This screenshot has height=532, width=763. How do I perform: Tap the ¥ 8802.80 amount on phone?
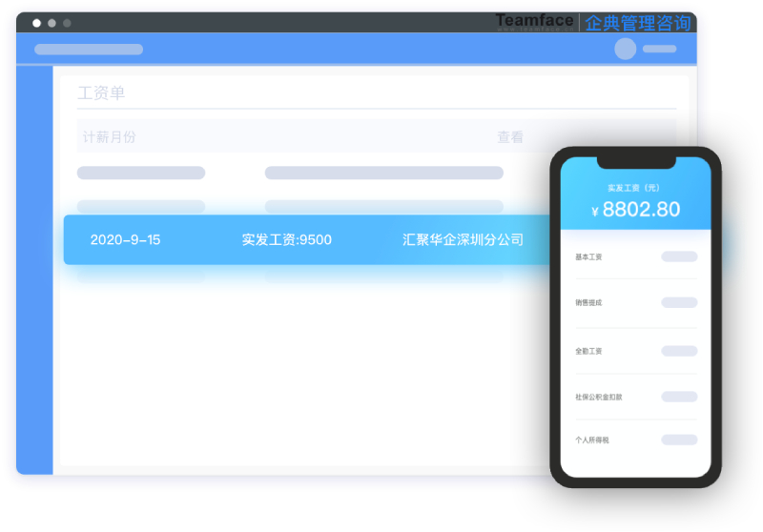click(x=636, y=210)
